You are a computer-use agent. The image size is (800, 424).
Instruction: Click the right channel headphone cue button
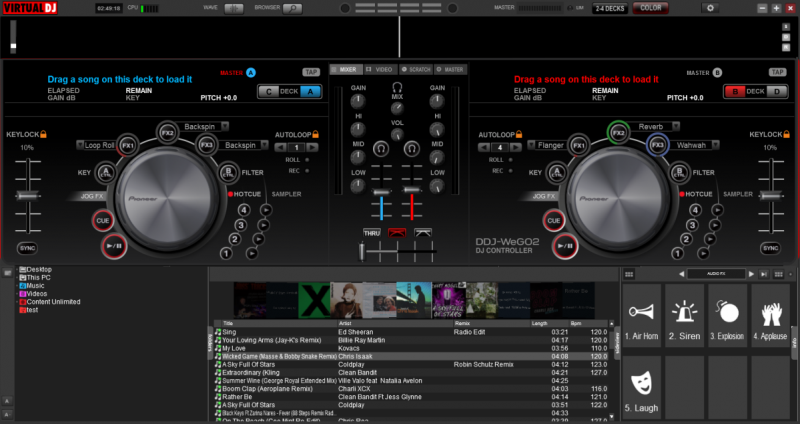click(x=412, y=148)
